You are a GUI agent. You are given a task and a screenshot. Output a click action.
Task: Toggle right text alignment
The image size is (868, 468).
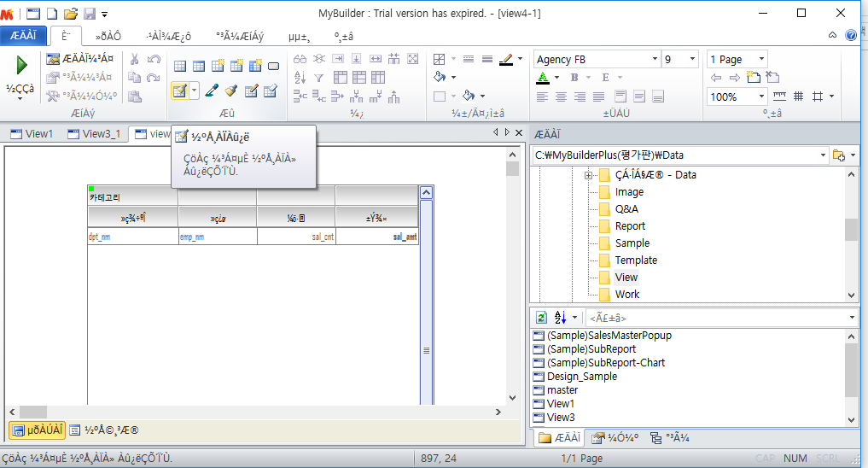pyautogui.click(x=580, y=97)
